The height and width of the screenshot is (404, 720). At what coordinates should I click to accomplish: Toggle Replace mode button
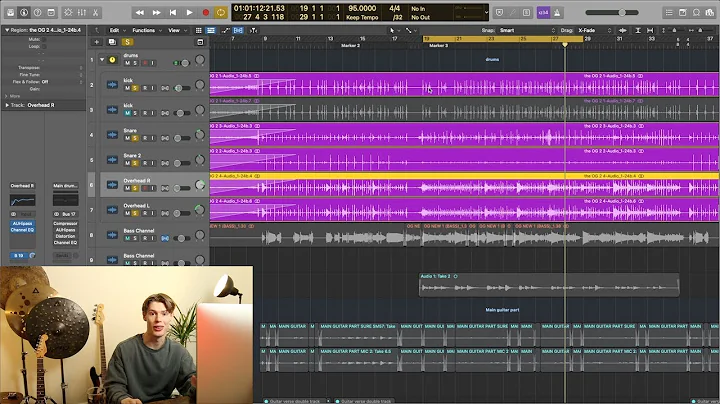500,12
